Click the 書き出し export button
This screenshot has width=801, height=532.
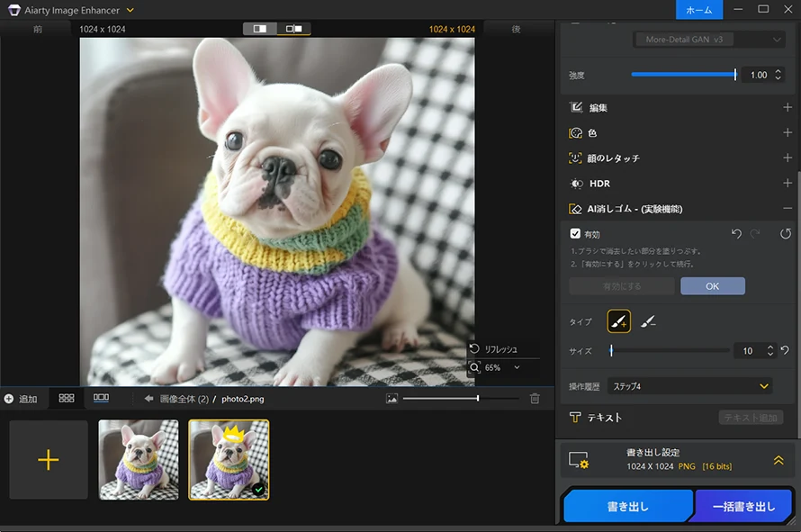[x=627, y=506]
